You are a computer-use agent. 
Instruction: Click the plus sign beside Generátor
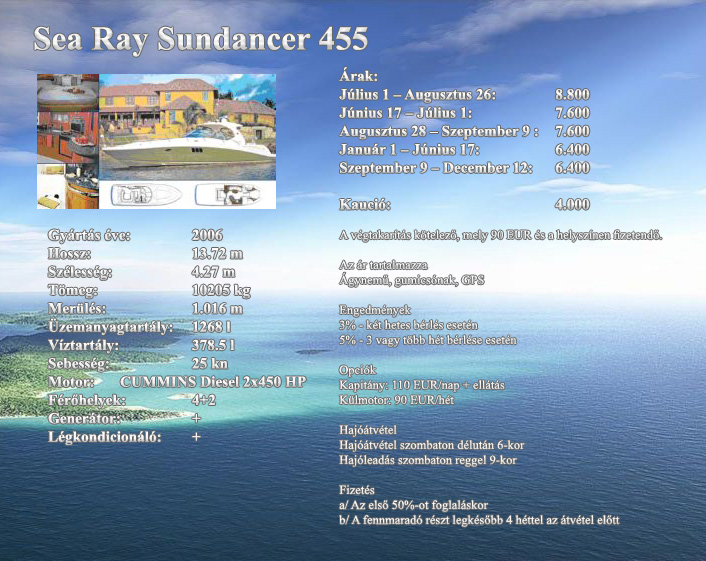click(x=196, y=418)
